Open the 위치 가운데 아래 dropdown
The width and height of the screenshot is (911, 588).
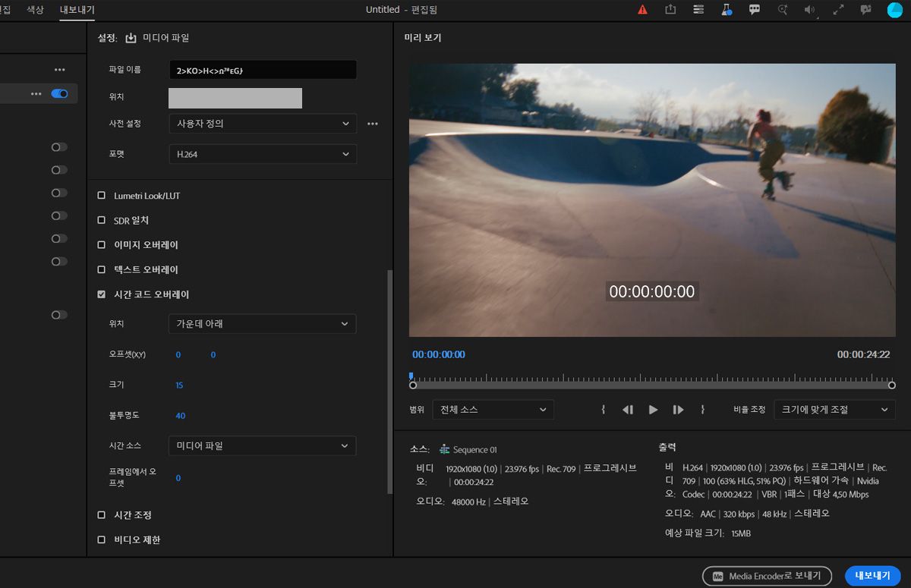click(x=262, y=324)
